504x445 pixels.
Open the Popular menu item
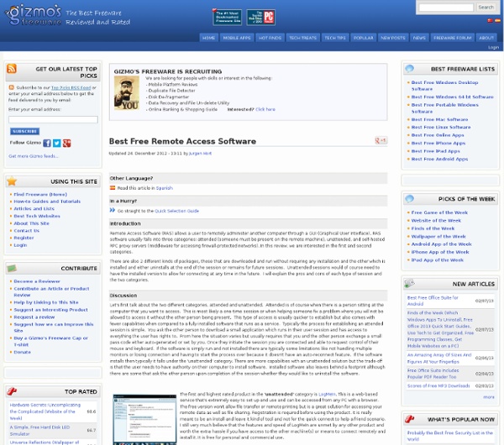[x=363, y=38]
